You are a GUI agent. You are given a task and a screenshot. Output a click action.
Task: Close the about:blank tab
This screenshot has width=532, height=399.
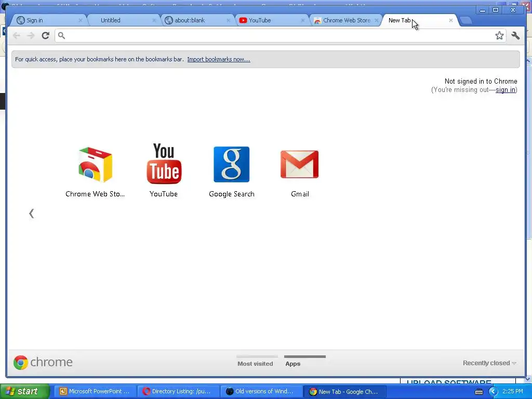(229, 20)
